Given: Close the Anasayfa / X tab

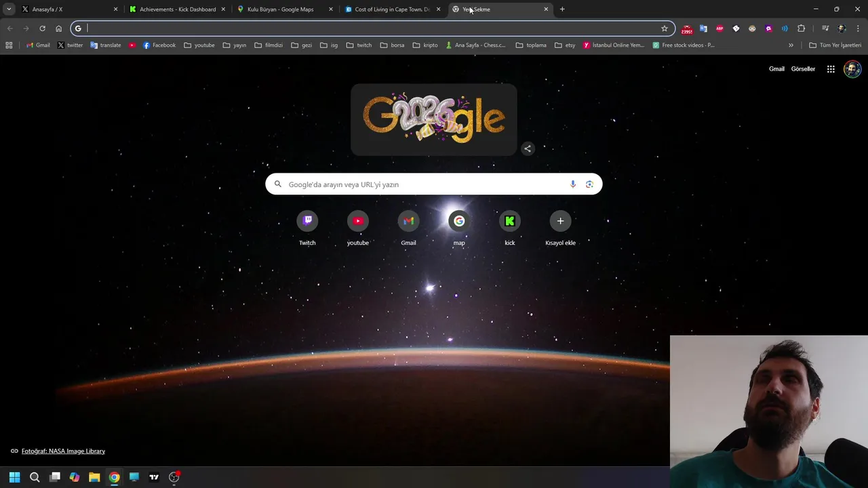Looking at the screenshot, I should pos(115,9).
